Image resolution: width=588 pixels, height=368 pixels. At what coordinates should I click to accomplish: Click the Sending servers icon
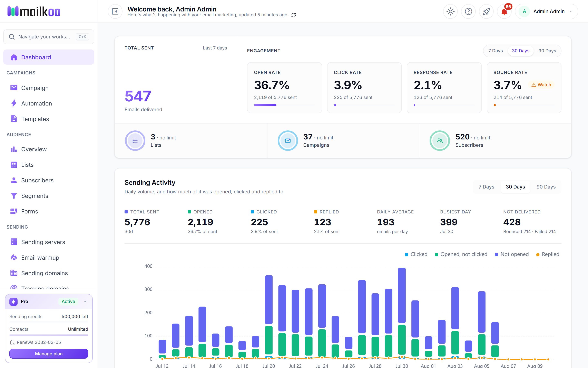pos(14,242)
